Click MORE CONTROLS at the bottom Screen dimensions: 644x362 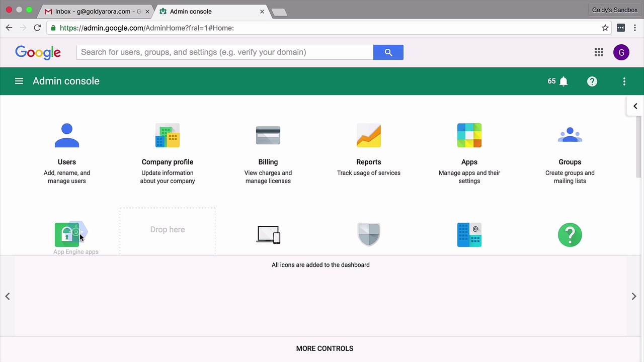point(325,348)
